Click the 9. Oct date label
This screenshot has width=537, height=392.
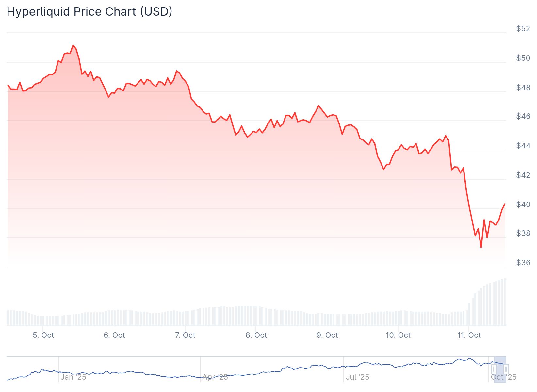click(x=327, y=335)
